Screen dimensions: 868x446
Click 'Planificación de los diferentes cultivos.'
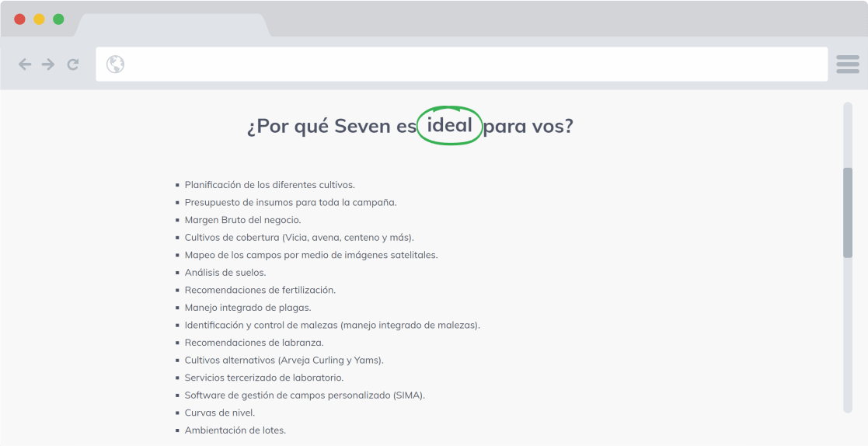tap(270, 185)
